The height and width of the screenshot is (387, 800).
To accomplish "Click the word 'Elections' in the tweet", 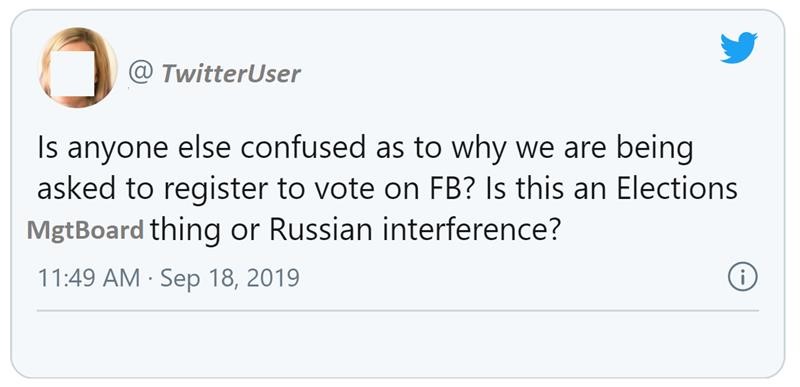I will pos(677,190).
